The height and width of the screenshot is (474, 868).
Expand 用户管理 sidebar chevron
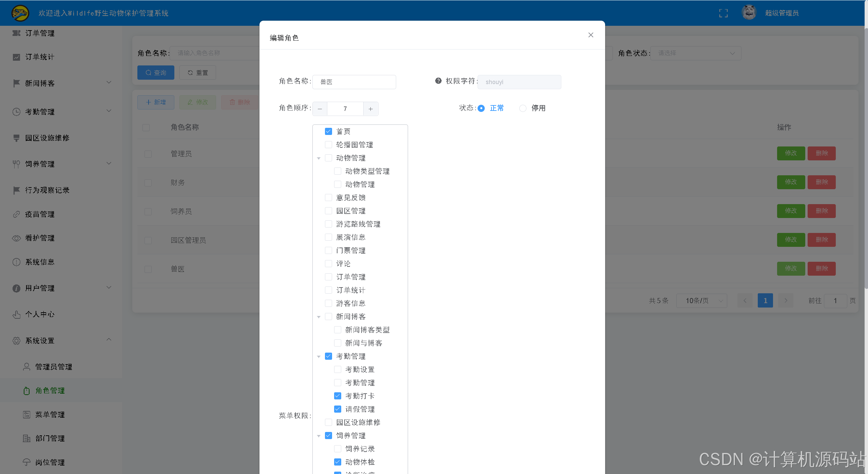click(x=109, y=288)
